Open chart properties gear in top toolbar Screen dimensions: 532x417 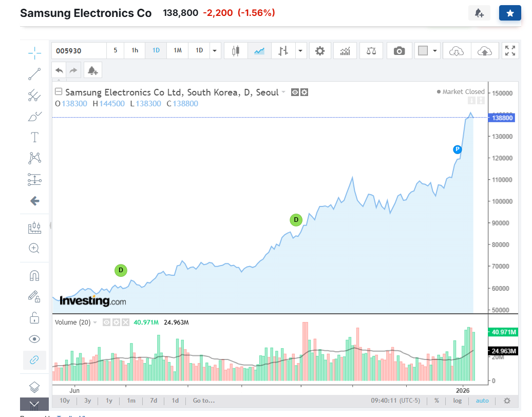(320, 51)
